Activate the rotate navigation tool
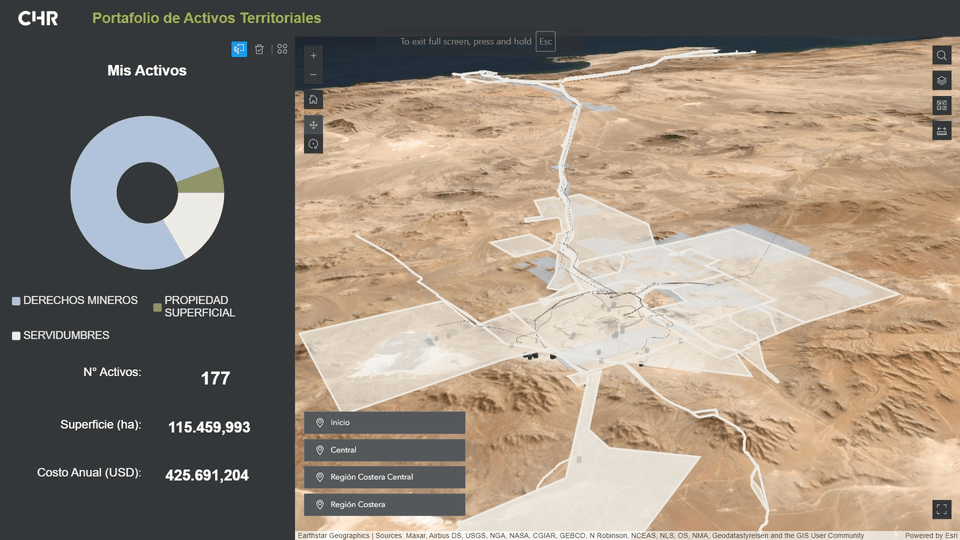This screenshot has width=960, height=540. coord(313,144)
